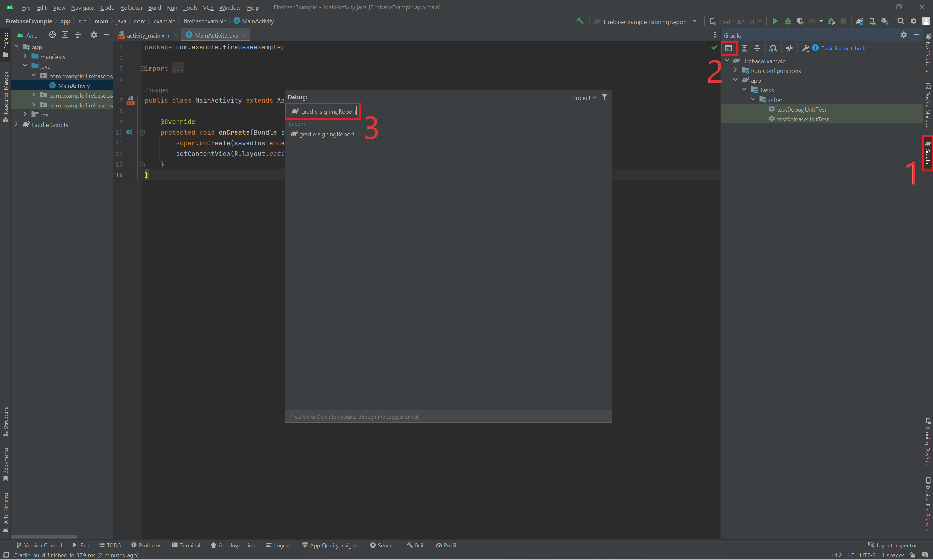Start debugging with the green bug icon
Image resolution: width=933 pixels, height=560 pixels.
click(788, 21)
